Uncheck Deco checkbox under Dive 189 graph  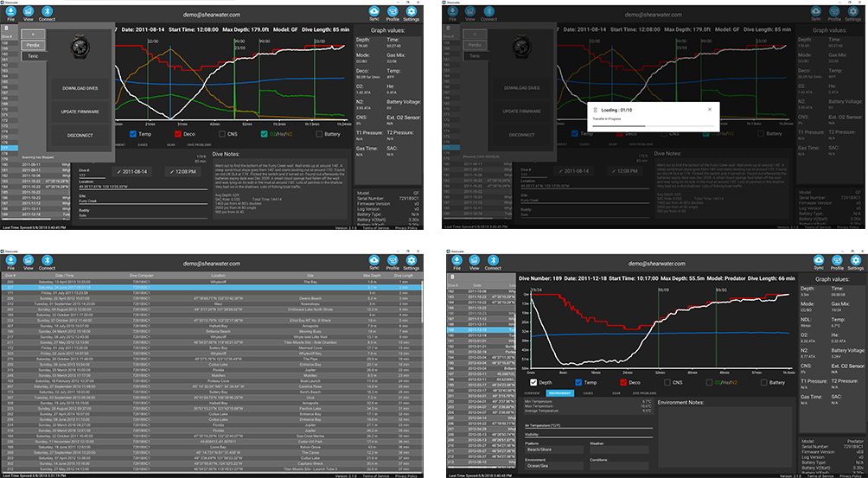tap(624, 382)
